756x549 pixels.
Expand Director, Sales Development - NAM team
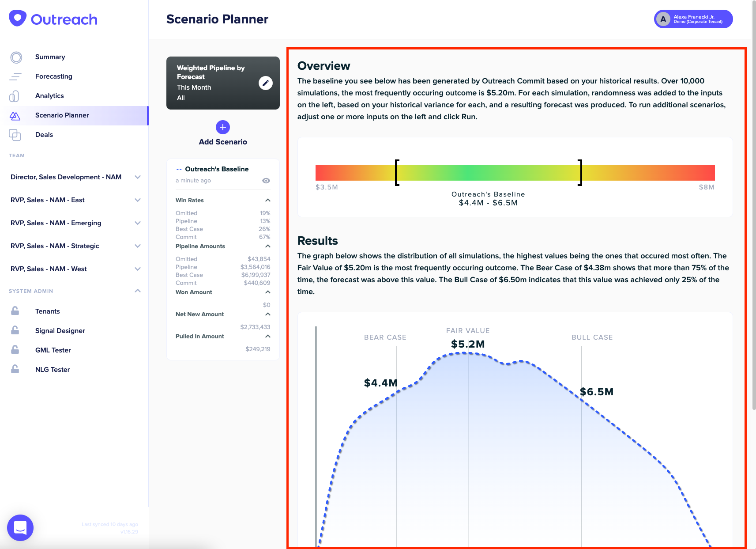point(138,177)
